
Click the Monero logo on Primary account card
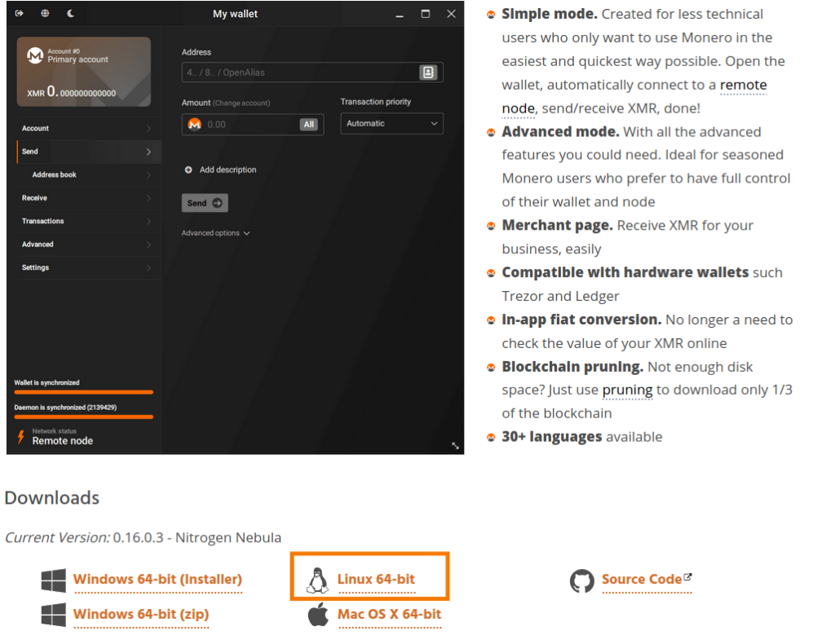(35, 55)
